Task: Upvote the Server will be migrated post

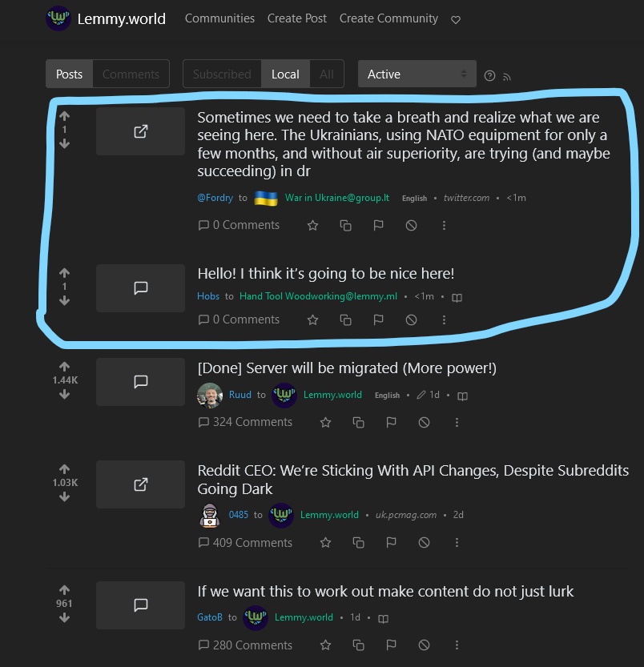Action: (x=64, y=366)
